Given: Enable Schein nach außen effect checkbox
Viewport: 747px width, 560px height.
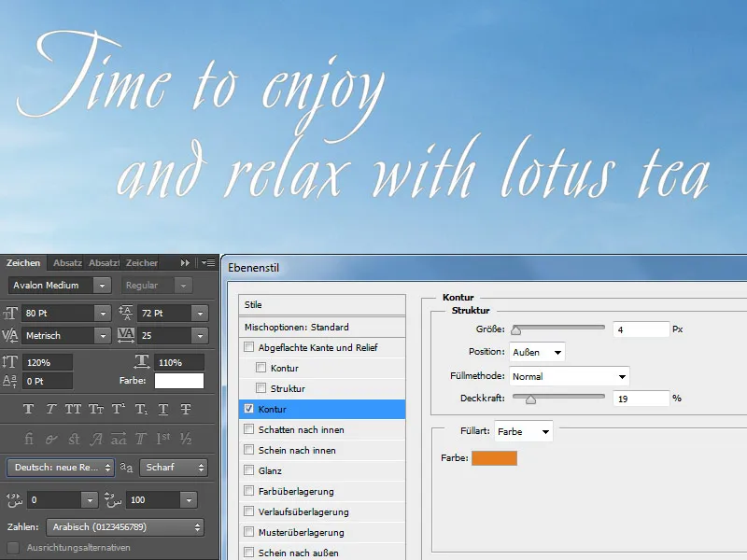Looking at the screenshot, I should 248,552.
